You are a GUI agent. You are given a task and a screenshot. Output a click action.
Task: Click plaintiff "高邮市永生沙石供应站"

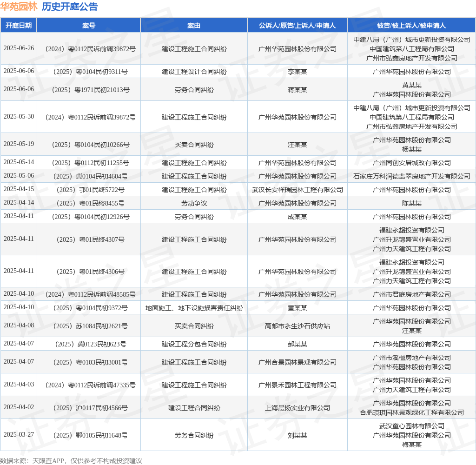[297, 326]
